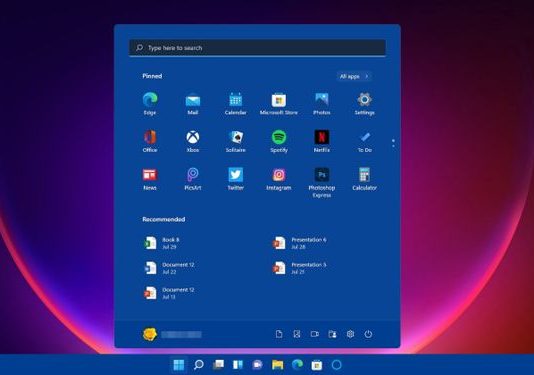Open the Settings pinned app
This screenshot has height=375, width=534.
364,104
